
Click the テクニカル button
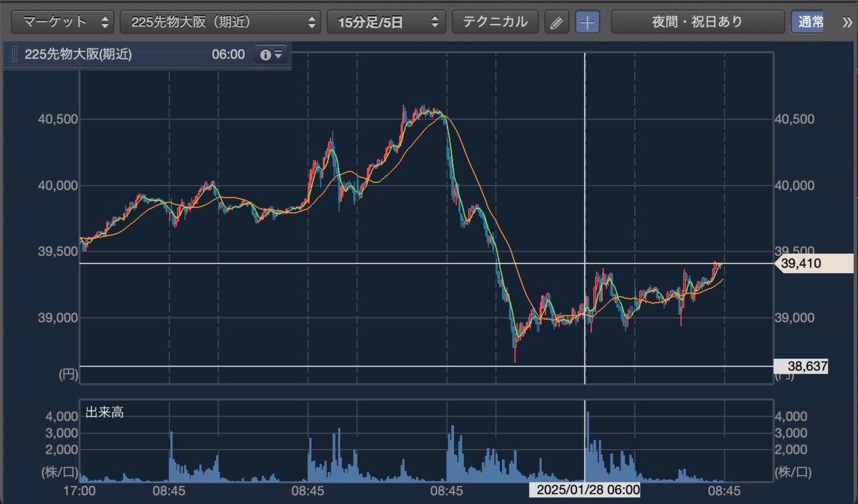tap(495, 22)
